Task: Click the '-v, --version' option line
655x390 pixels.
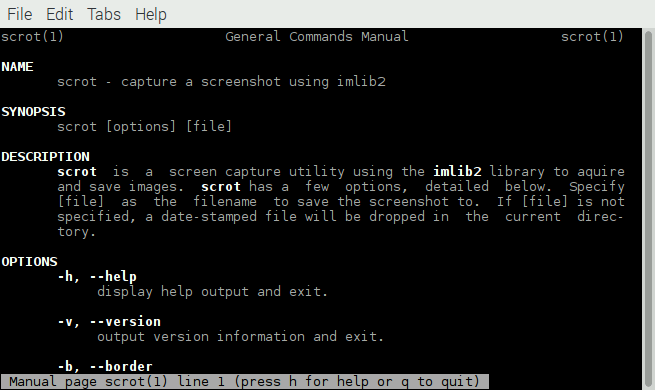Action: pyautogui.click(x=109, y=322)
